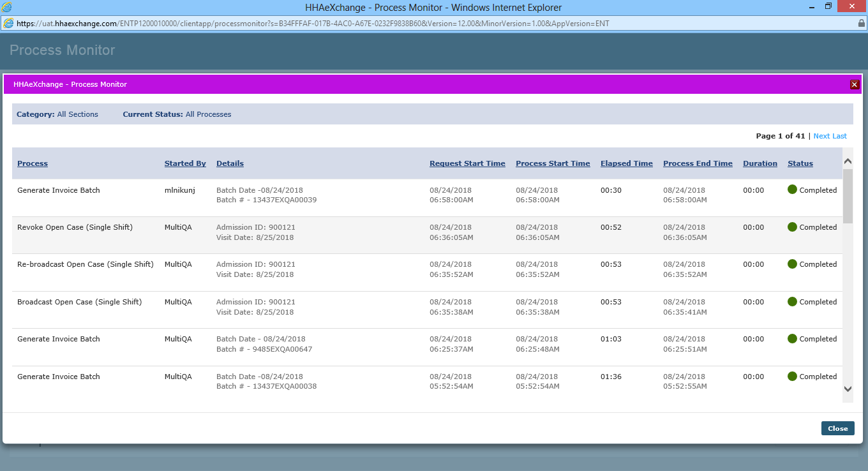Screen dimensions: 868x471
Task: Sort by the Status column header
Action: tap(800, 163)
